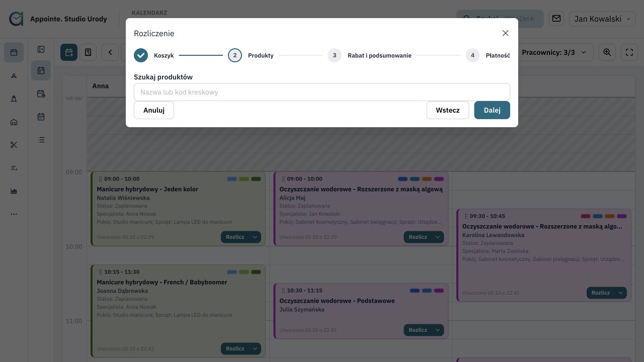The image size is (644, 362).
Task: Focus the Szukaj produktów search field
Action: coord(322,92)
